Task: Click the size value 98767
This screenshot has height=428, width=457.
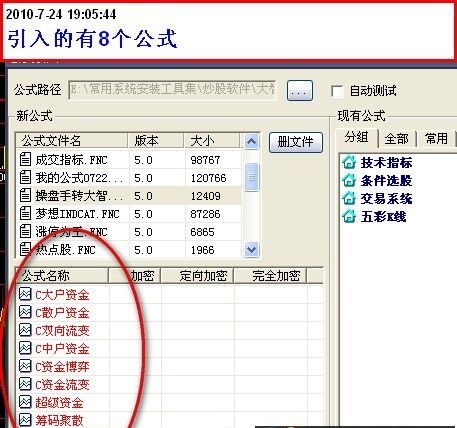Action: pyautogui.click(x=205, y=160)
